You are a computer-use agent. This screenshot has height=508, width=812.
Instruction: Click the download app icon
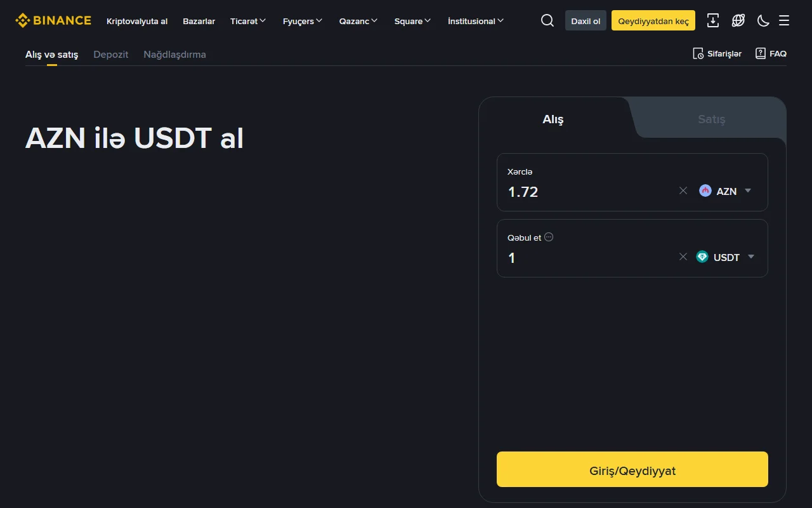click(713, 21)
